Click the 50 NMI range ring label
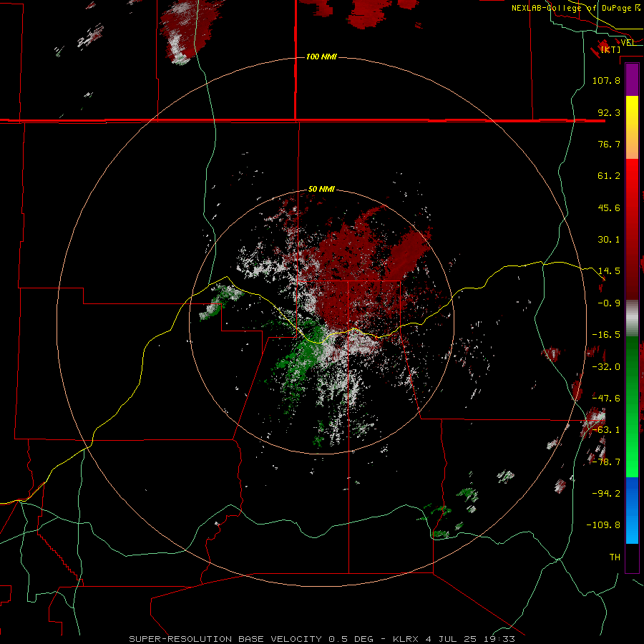This screenshot has width=644, height=644. 321,190
